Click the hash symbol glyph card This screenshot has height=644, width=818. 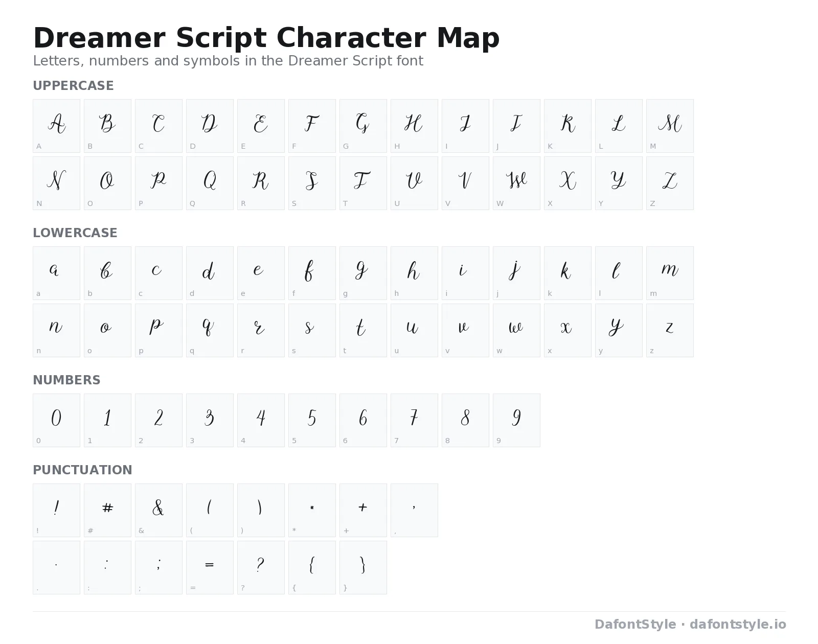pos(107,510)
